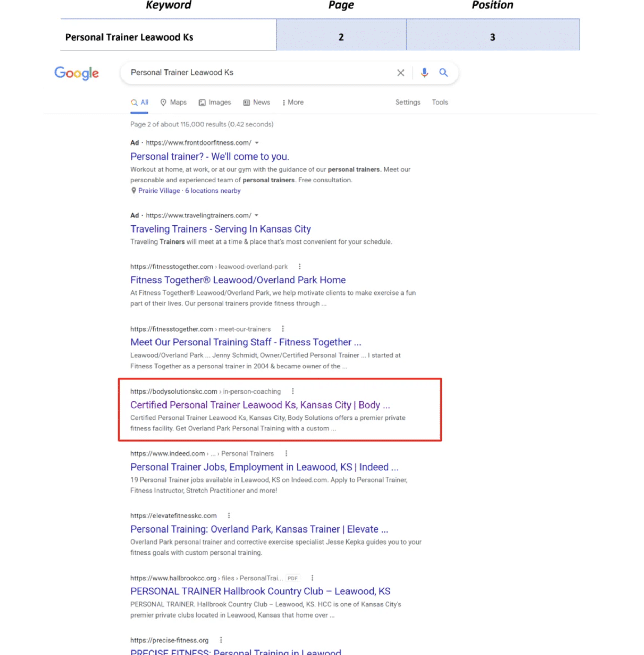The height and width of the screenshot is (655, 644).
Task: Expand frontdoorfitness ad URL dropdown arrow
Action: (x=257, y=143)
